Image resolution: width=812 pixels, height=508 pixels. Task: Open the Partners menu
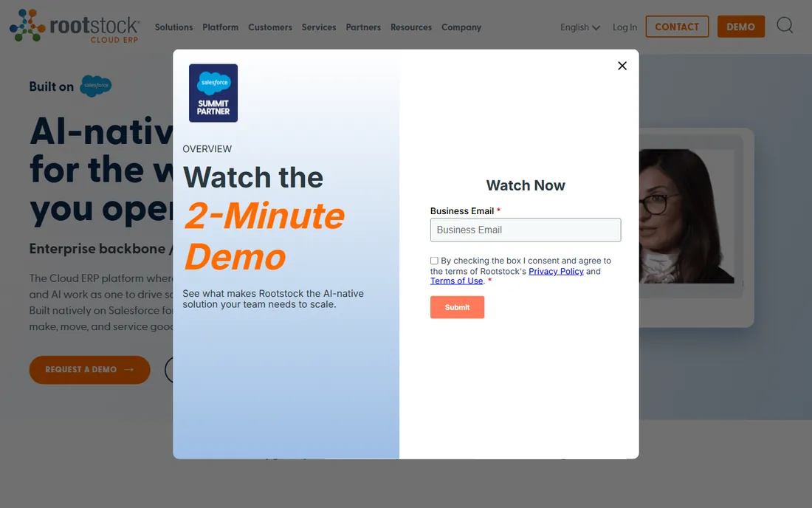[363, 27]
